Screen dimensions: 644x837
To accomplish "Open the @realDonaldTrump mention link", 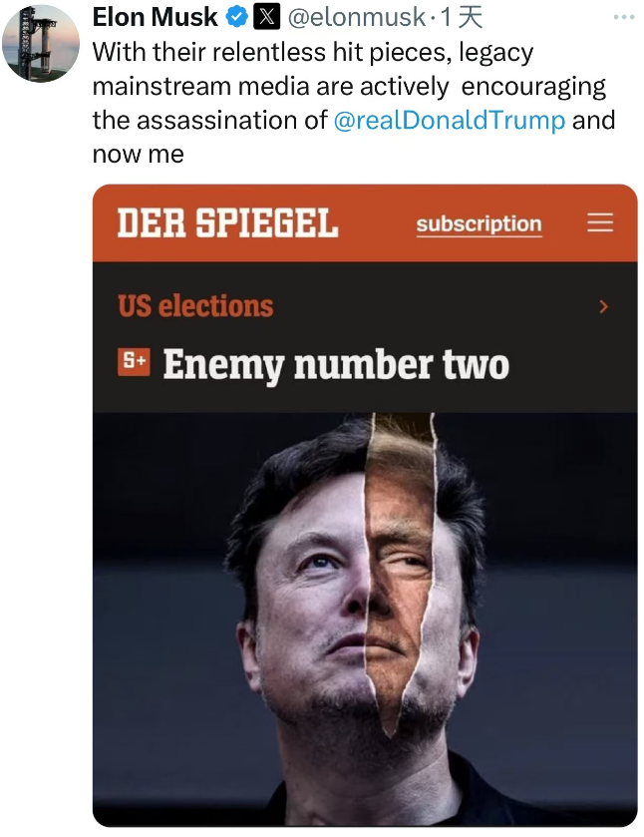I will pos(450,120).
